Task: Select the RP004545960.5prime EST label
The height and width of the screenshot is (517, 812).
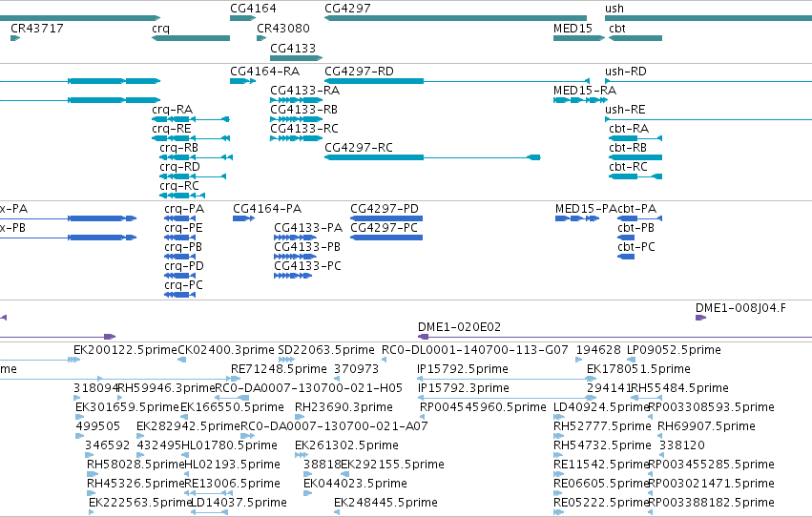Action: click(483, 408)
